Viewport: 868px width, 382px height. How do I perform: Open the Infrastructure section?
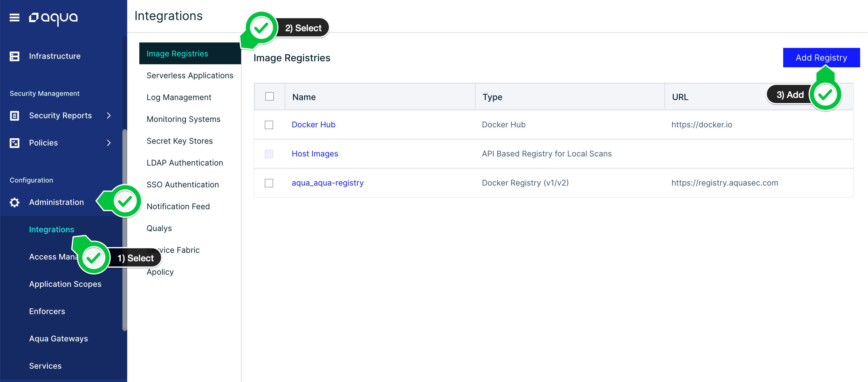point(55,56)
